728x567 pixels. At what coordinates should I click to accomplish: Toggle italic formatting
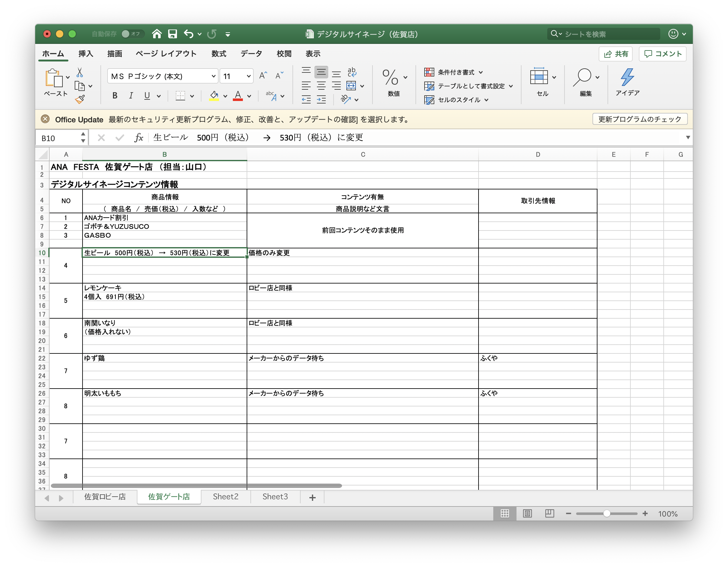coord(131,96)
